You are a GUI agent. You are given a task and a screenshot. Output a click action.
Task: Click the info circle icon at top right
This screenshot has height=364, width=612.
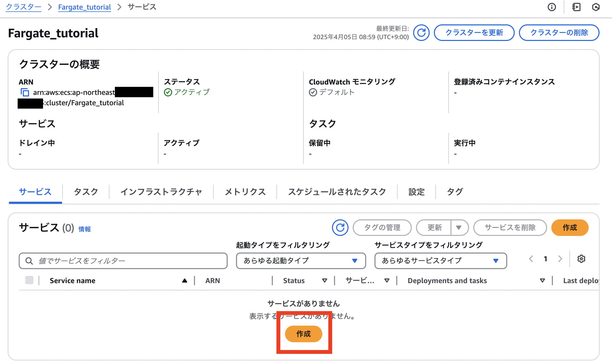(x=552, y=7)
